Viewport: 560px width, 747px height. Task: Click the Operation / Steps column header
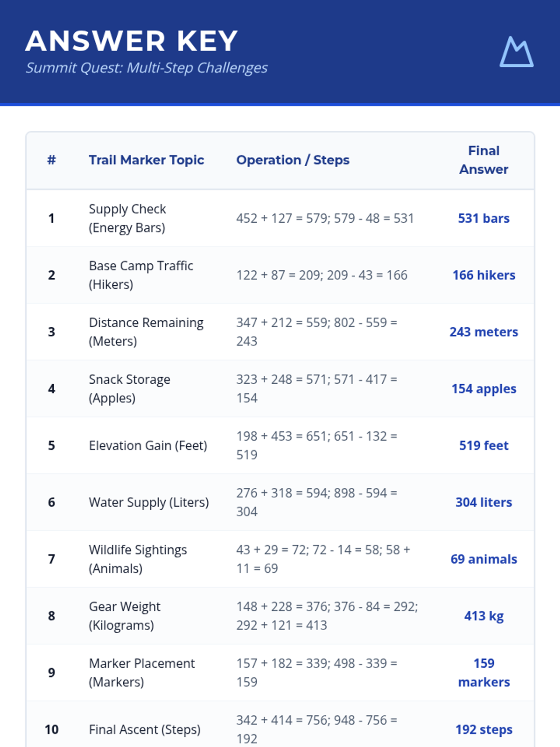(x=293, y=160)
